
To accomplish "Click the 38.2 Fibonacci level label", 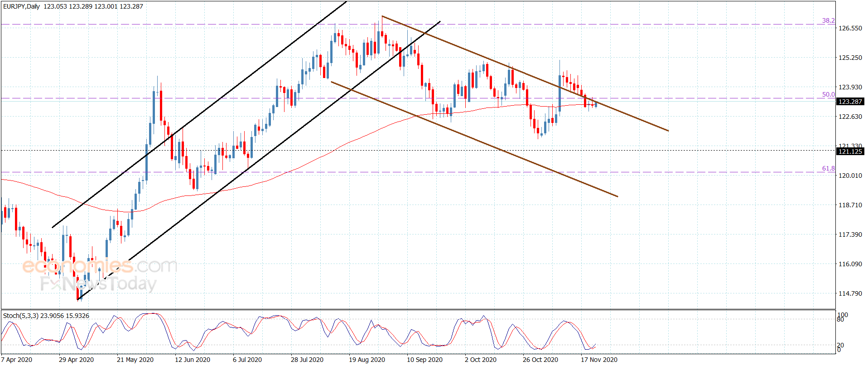I will [829, 20].
